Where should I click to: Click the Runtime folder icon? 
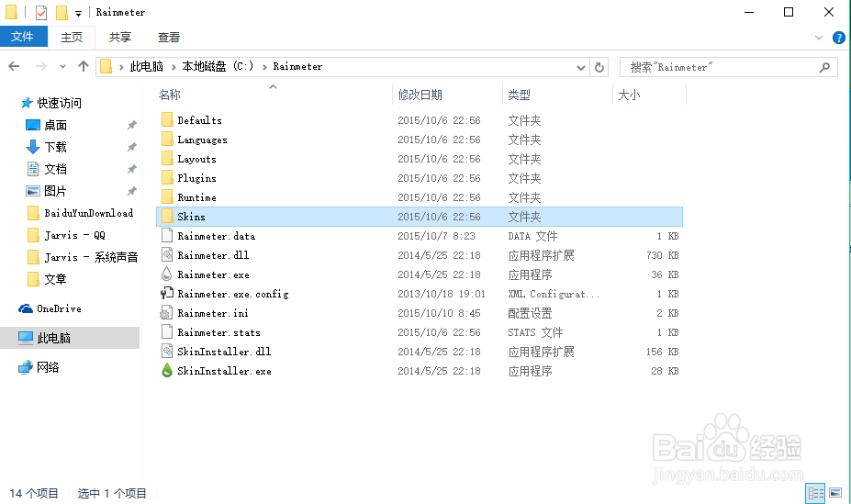click(167, 197)
